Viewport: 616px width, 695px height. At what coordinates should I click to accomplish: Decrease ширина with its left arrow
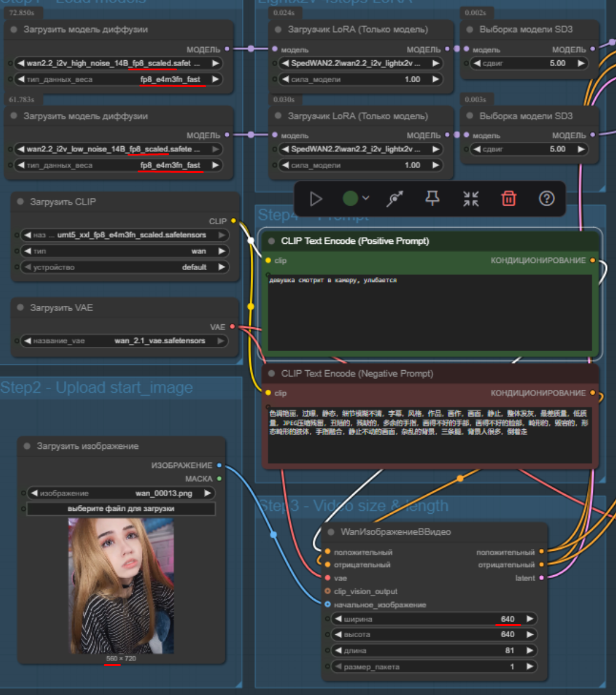pos(338,619)
